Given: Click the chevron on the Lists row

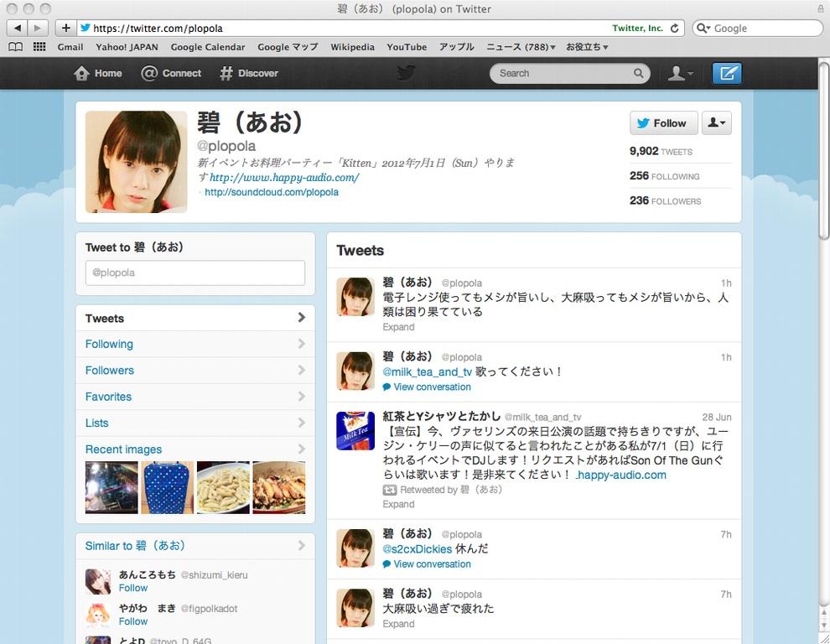Looking at the screenshot, I should (301, 423).
